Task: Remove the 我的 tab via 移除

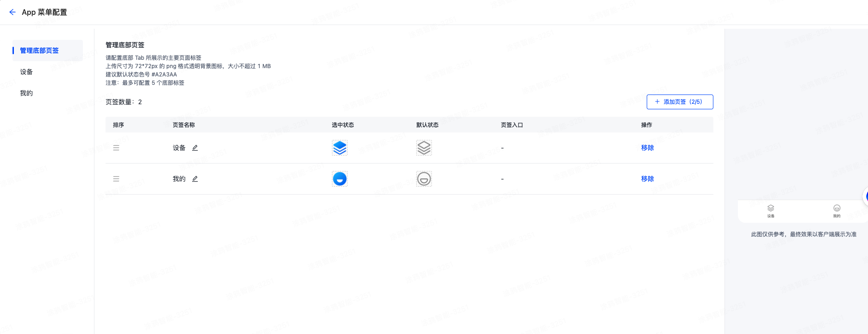Action: (647, 179)
